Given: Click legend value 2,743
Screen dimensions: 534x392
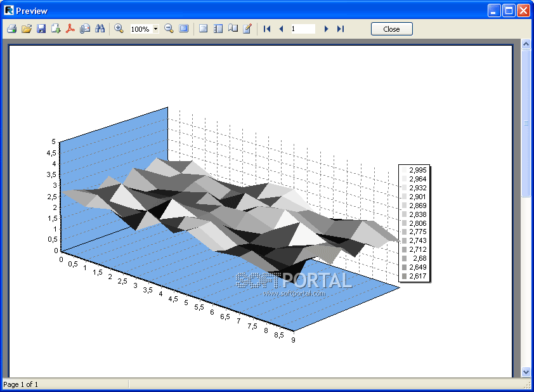Looking at the screenshot, I should coord(418,240).
